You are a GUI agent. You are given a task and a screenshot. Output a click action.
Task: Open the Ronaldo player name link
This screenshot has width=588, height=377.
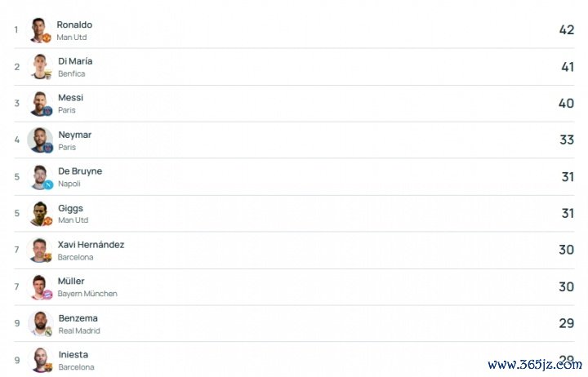(74, 24)
